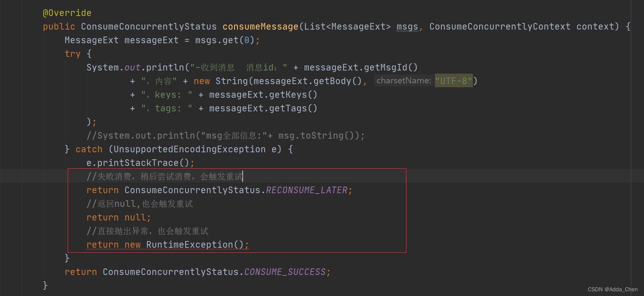Click the charsetName parameter hint
Screen dimensions: 644x296
point(403,81)
